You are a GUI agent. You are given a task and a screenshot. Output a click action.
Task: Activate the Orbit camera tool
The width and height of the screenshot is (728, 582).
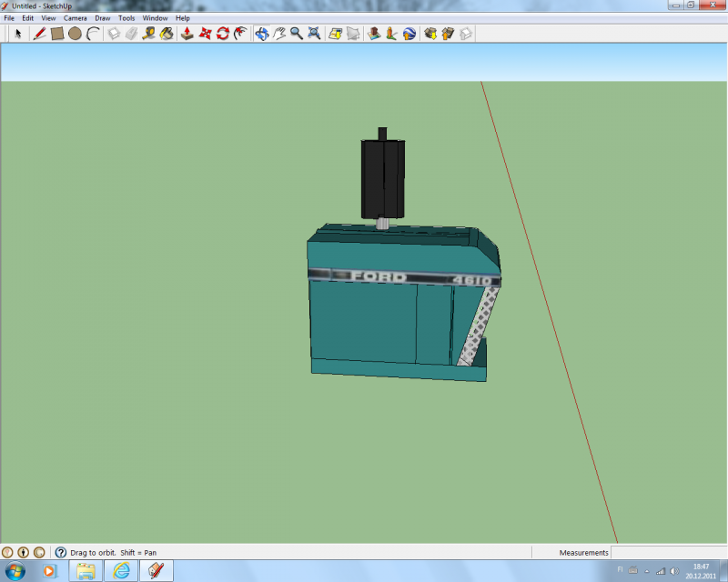262,34
